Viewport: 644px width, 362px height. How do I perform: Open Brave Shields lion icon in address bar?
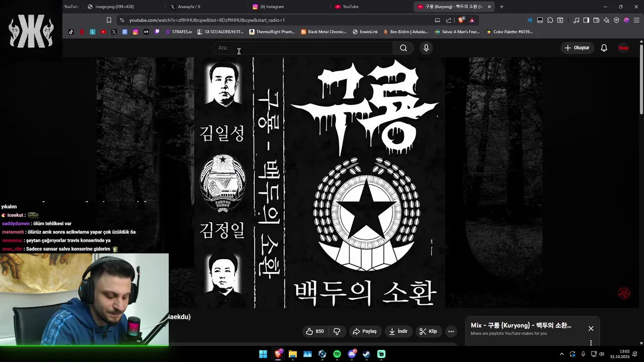(x=461, y=20)
